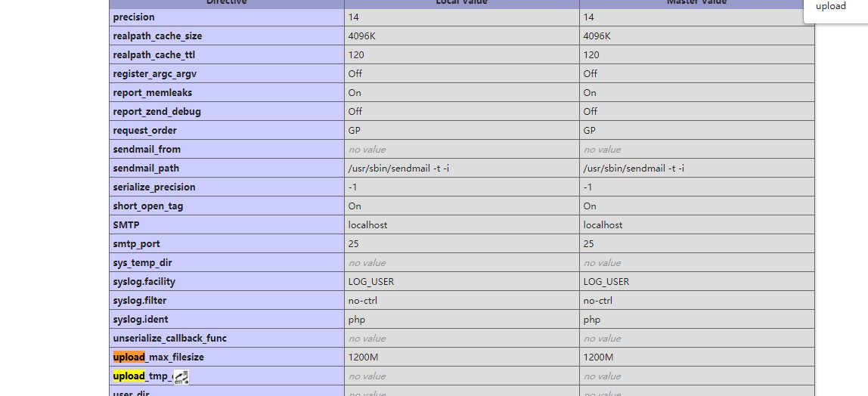
Task: Select the sendmail_path directive cell
Action: point(146,168)
